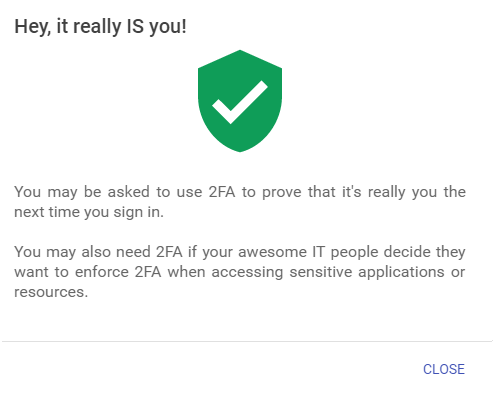Click the white checkmark inside the shield
Viewport: 494px width, 411px height.
pyautogui.click(x=240, y=102)
